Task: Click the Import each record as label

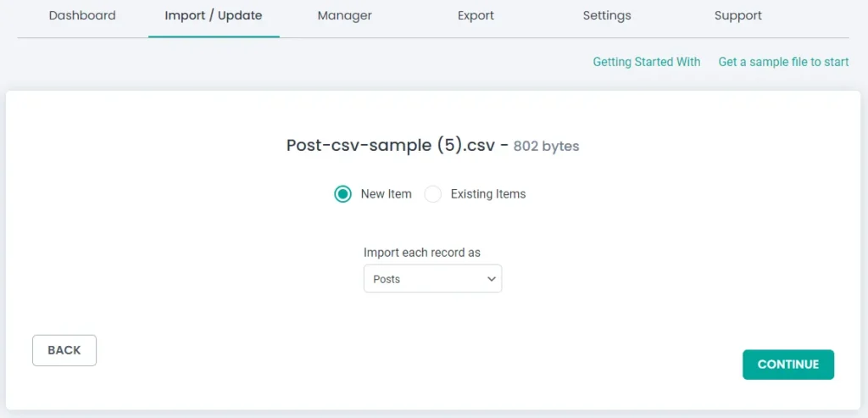Action: (422, 253)
